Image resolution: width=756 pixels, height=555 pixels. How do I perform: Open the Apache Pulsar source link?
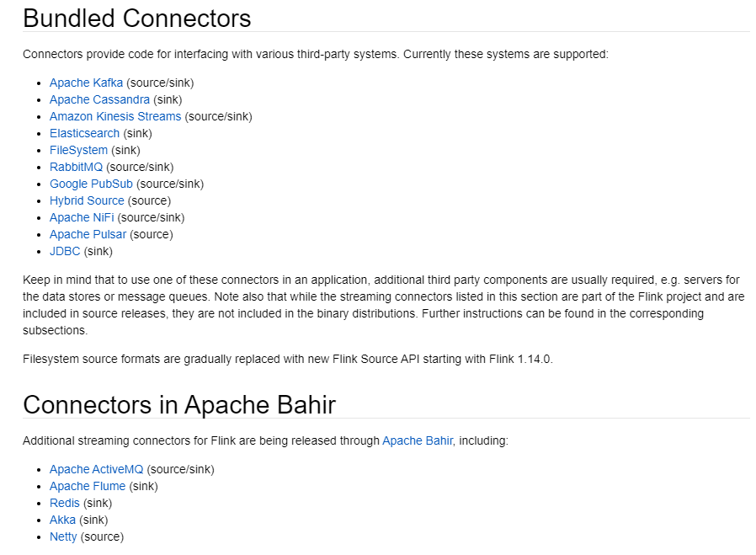coord(88,235)
